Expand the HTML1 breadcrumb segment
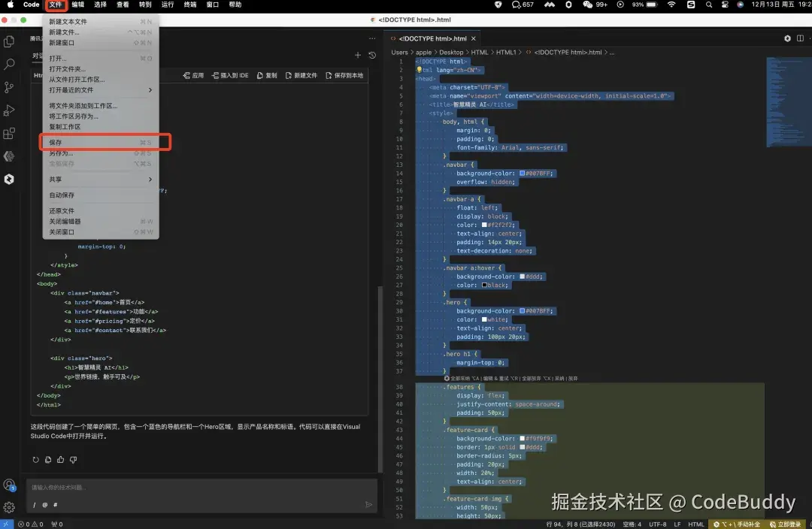This screenshot has width=812, height=529. [506, 53]
